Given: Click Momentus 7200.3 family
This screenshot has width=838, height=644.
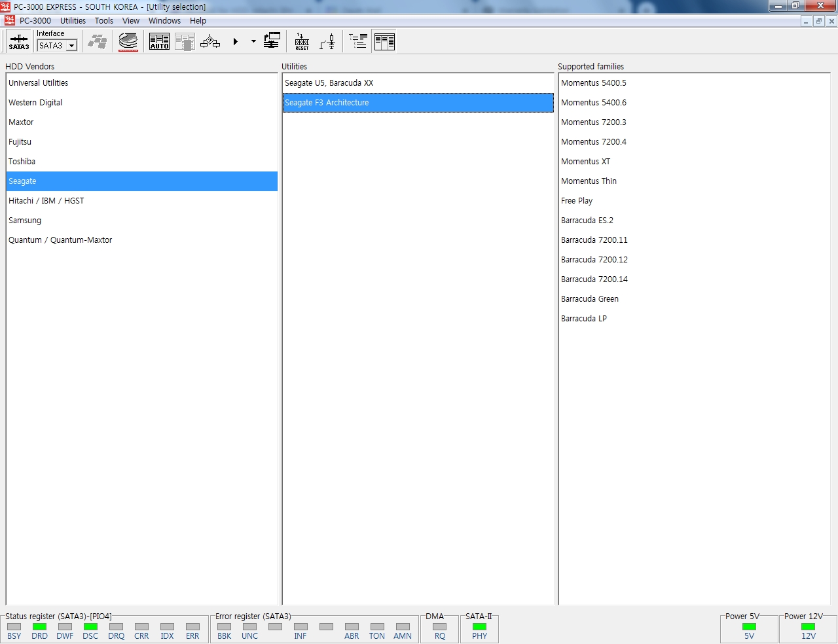Looking at the screenshot, I should pyautogui.click(x=695, y=122).
